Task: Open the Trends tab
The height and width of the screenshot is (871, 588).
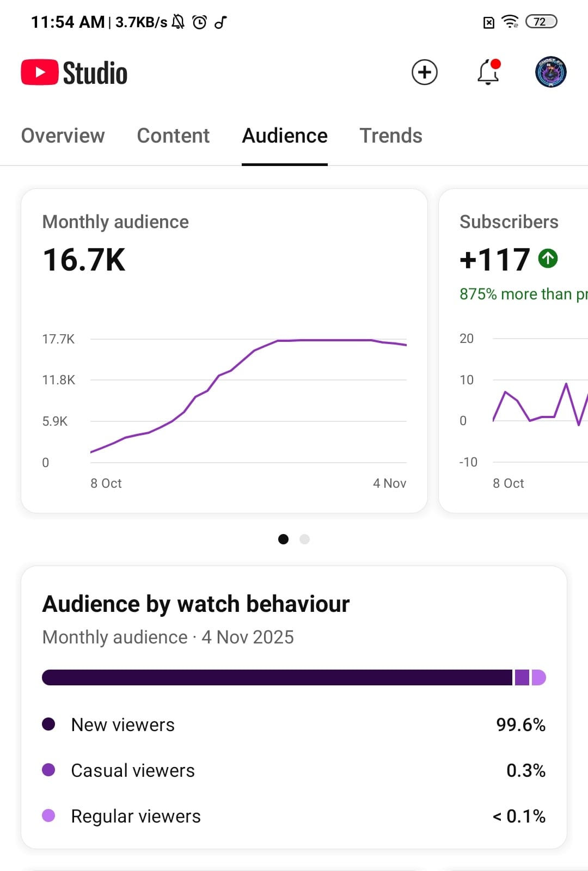Action: click(390, 136)
